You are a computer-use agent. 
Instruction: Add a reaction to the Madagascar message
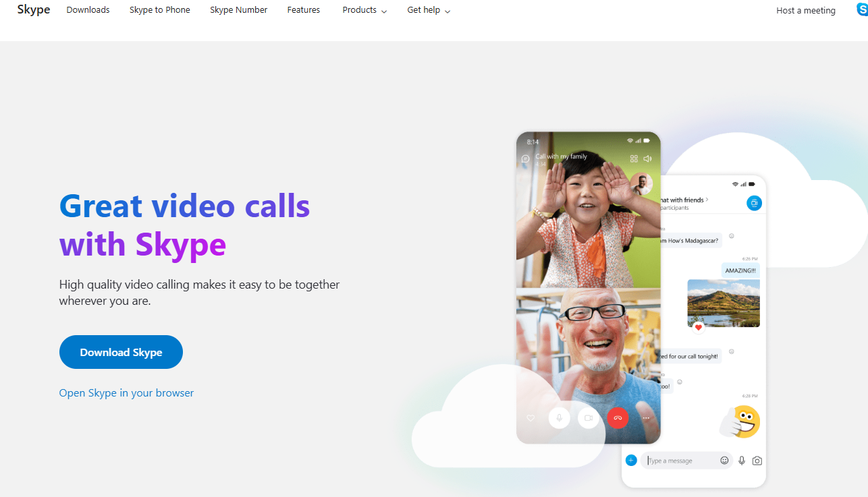tap(732, 236)
